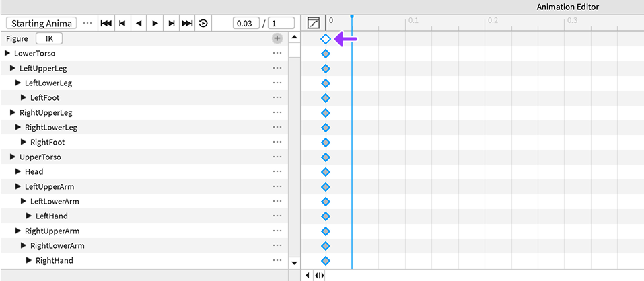Viewport: 644px width, 281px height.
Task: Expand the RightFoot track
Action: (24, 142)
